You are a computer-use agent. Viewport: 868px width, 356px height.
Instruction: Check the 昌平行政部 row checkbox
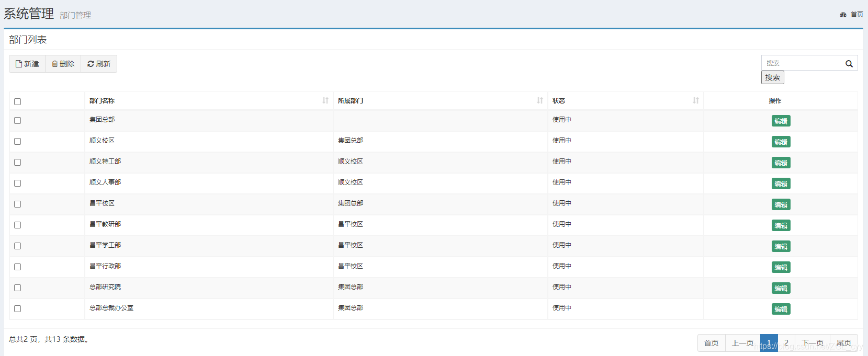[x=17, y=267]
